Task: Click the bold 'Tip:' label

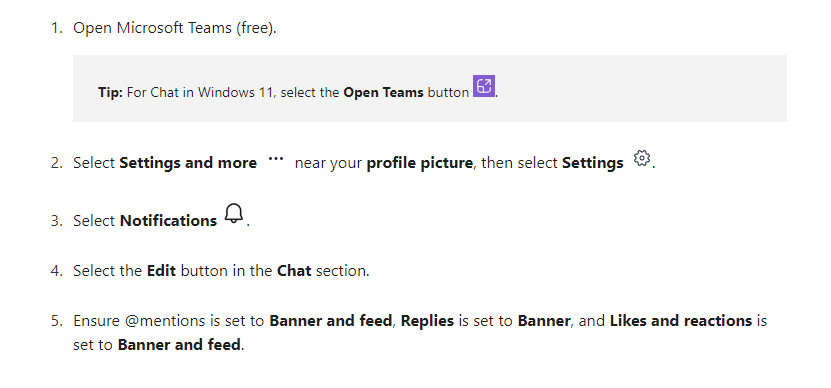Action: click(110, 92)
